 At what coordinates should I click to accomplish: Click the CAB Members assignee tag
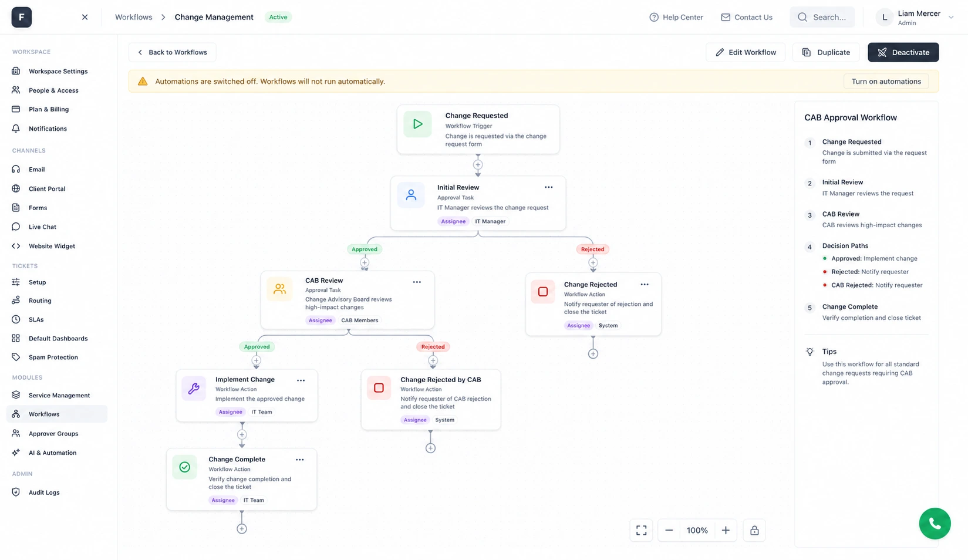(x=360, y=321)
